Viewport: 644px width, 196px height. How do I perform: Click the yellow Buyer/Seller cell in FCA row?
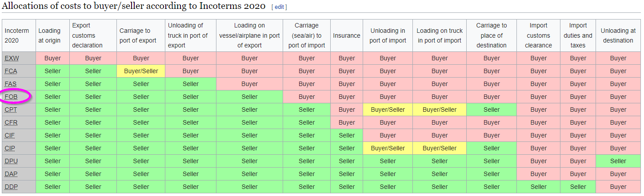(x=141, y=71)
